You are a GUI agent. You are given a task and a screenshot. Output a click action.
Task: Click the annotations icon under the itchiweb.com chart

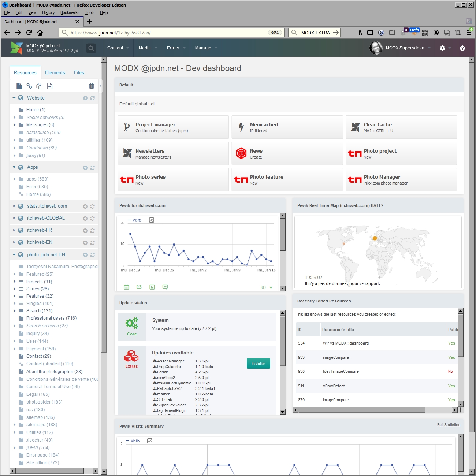pos(165,287)
